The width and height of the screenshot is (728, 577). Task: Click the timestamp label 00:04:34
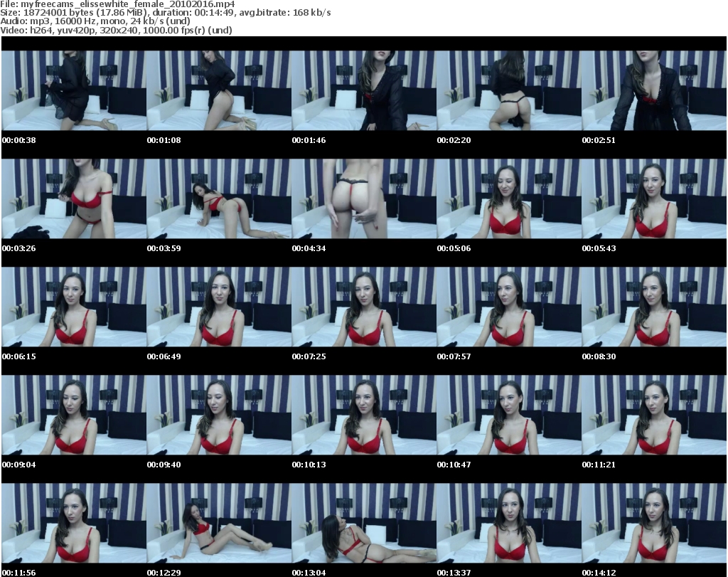309,248
